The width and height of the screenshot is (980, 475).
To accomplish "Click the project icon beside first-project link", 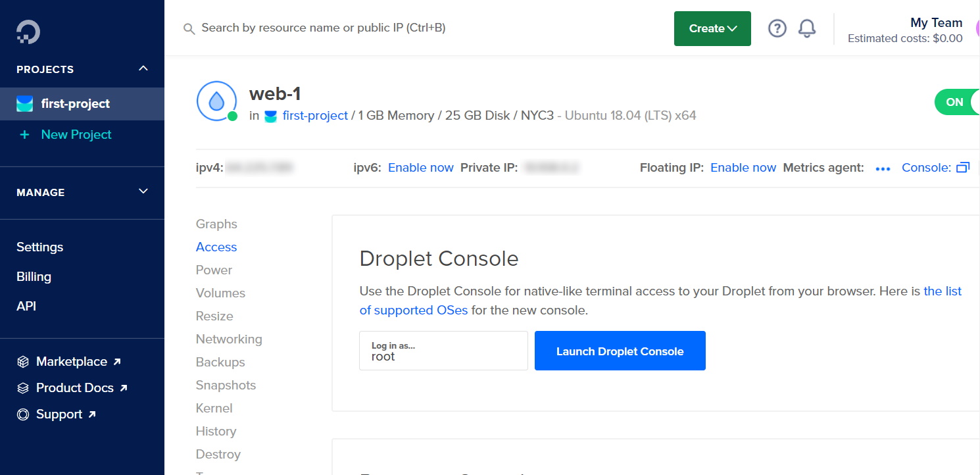I will (x=270, y=116).
